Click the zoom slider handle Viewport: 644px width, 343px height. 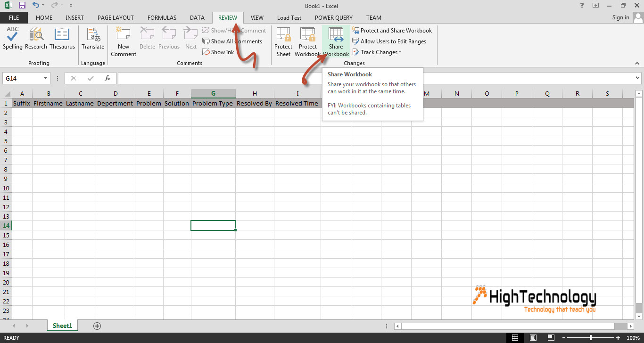[591, 338]
